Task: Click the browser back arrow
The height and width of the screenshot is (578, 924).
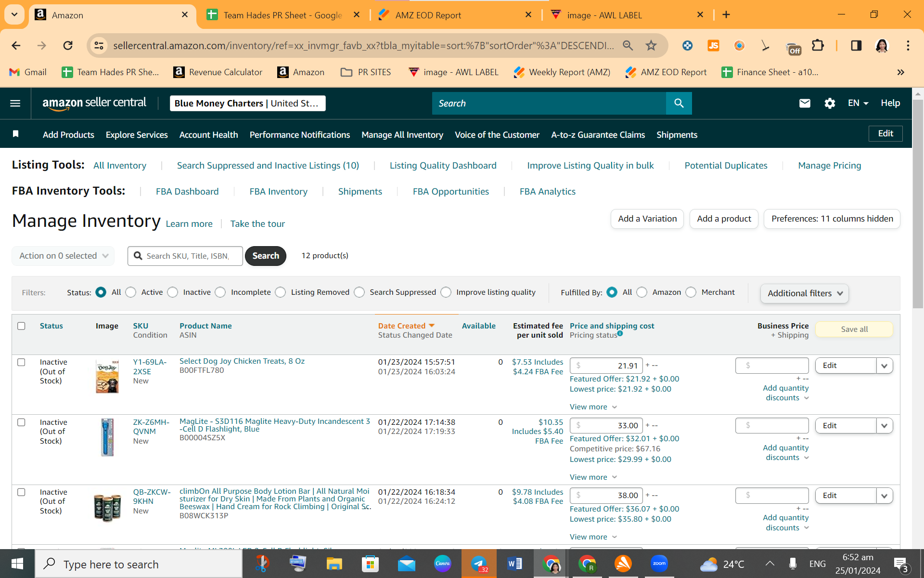Action: 16,46
